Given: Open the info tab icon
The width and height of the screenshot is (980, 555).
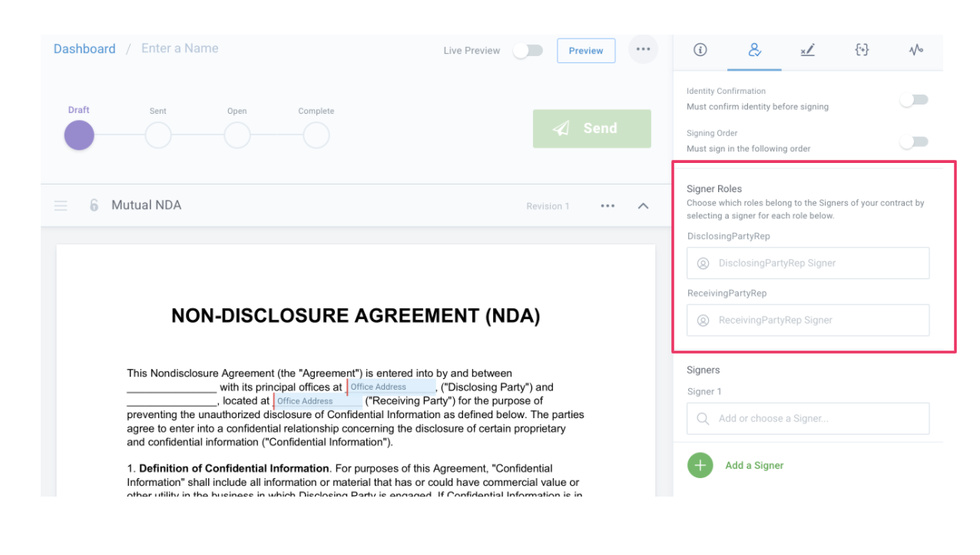Looking at the screenshot, I should [x=700, y=50].
